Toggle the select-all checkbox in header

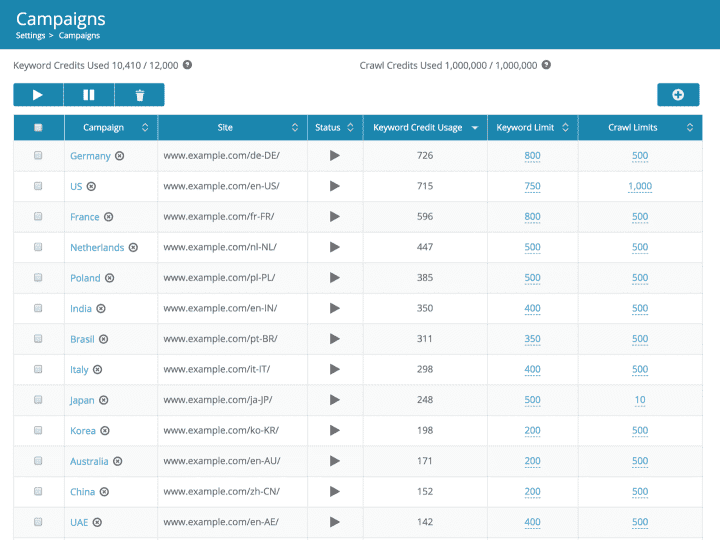tap(38, 128)
